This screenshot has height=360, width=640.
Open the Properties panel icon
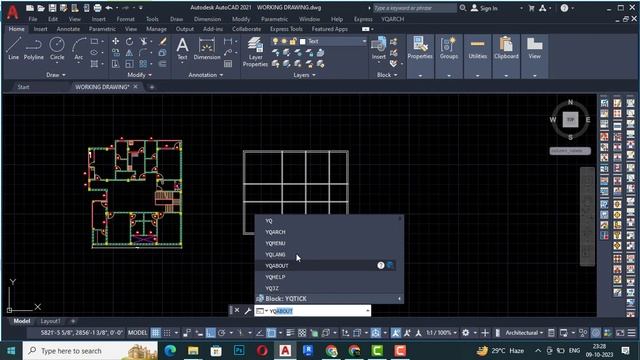420,49
